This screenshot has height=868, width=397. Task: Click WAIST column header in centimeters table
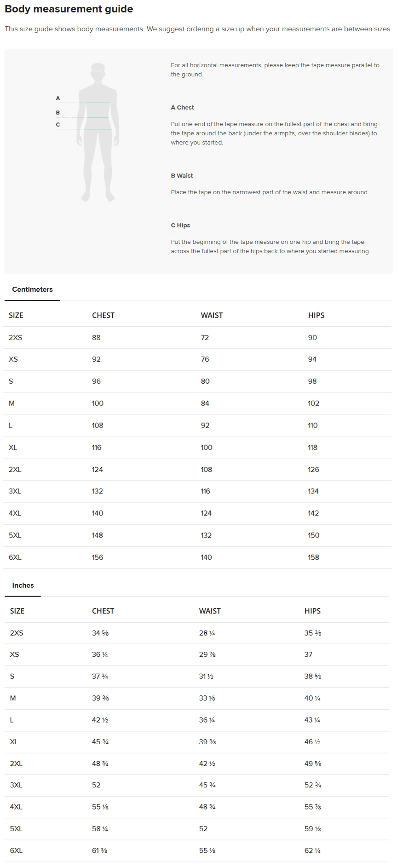(x=212, y=315)
